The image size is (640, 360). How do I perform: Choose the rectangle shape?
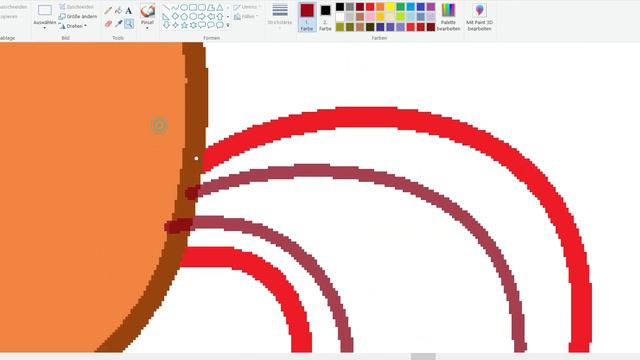coord(193,7)
